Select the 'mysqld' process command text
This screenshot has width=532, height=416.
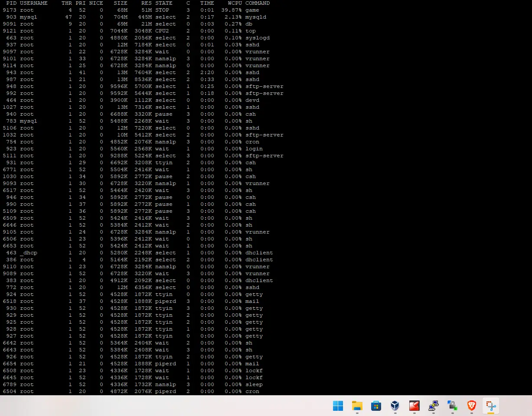click(256, 17)
